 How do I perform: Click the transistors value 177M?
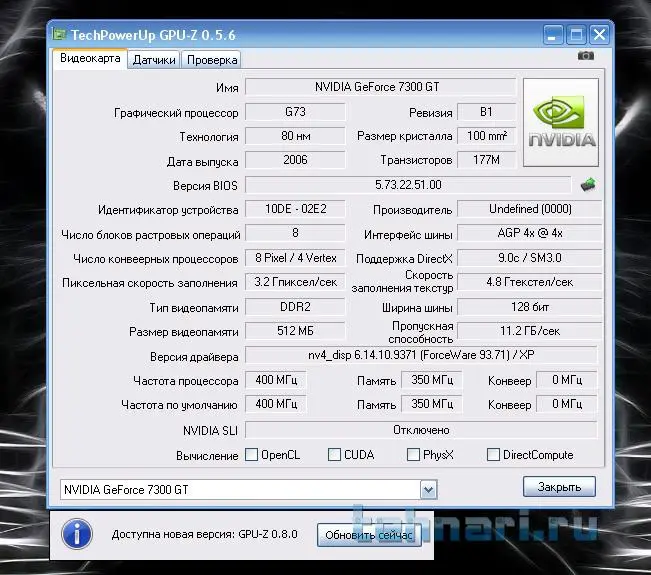coord(487,160)
